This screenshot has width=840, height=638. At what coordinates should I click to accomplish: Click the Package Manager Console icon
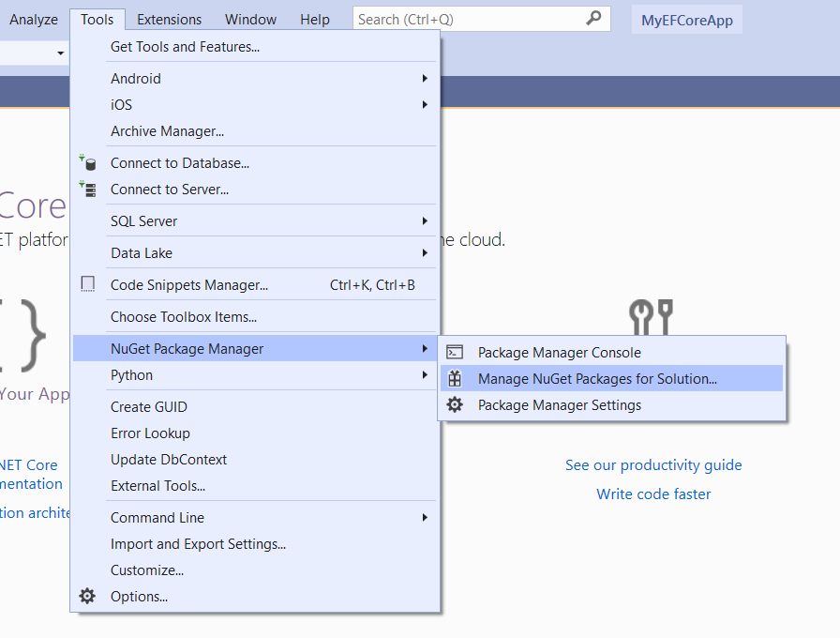pyautogui.click(x=455, y=352)
